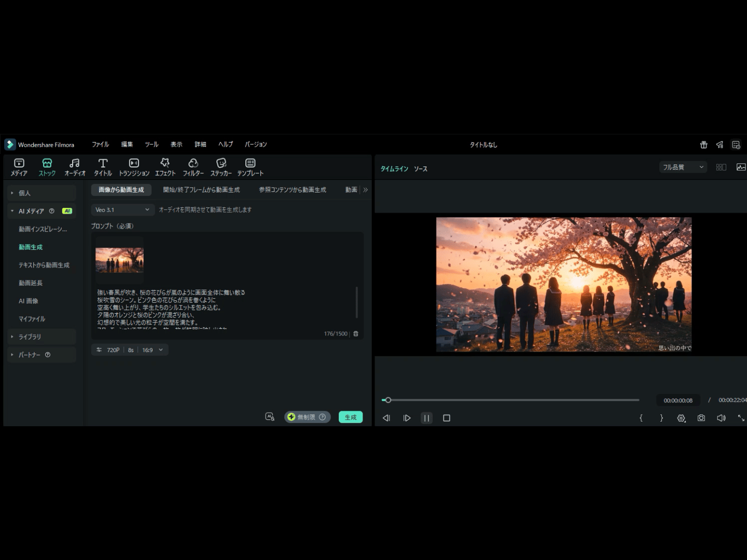Screen dimensions: 747x560
Task: Expand the ライブラリ tree section
Action: click(x=30, y=337)
